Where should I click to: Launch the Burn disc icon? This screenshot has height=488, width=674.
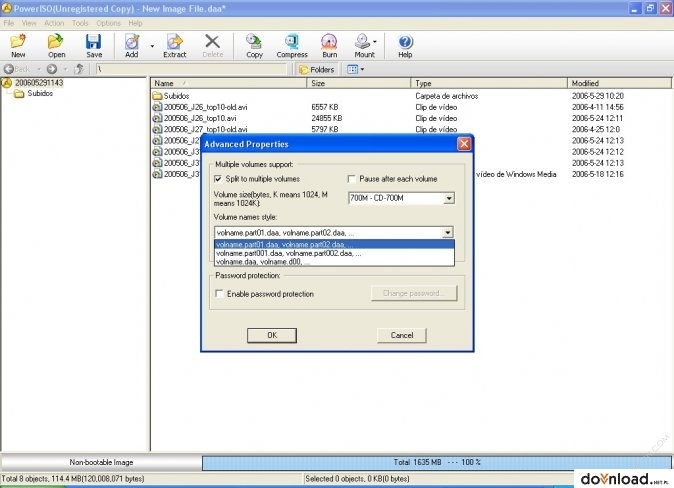pos(329,46)
